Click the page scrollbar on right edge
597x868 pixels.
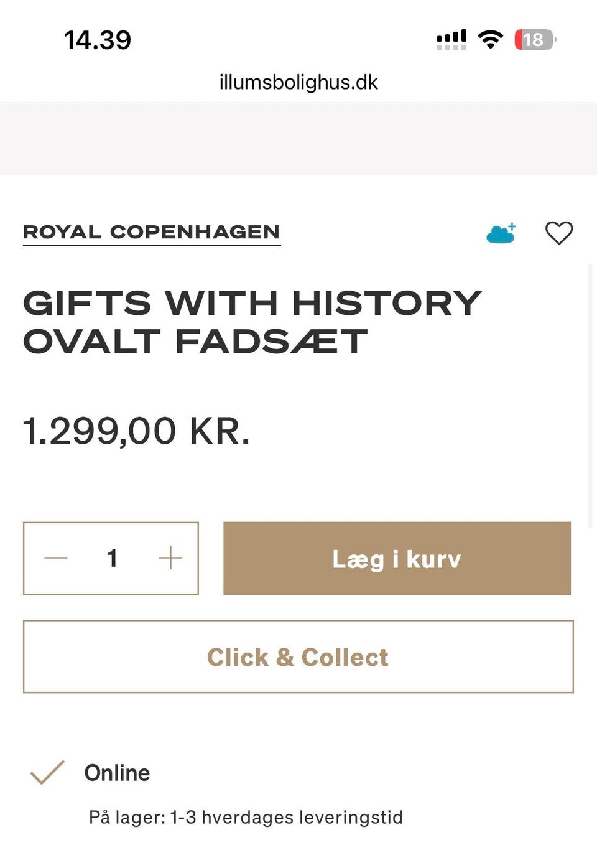coord(590,386)
